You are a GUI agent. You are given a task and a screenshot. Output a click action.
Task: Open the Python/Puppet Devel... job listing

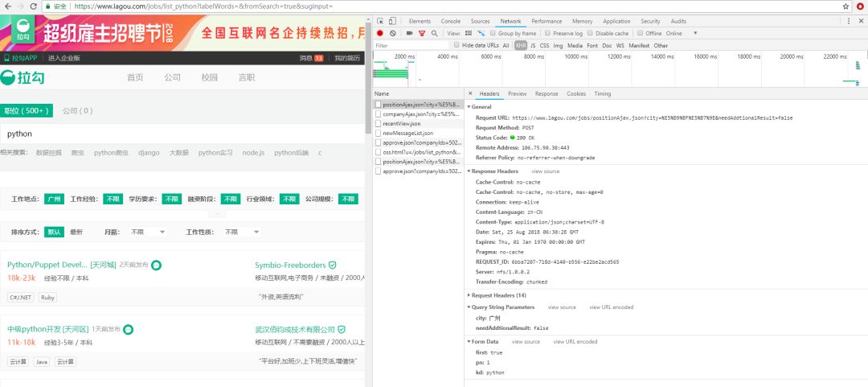coord(47,265)
